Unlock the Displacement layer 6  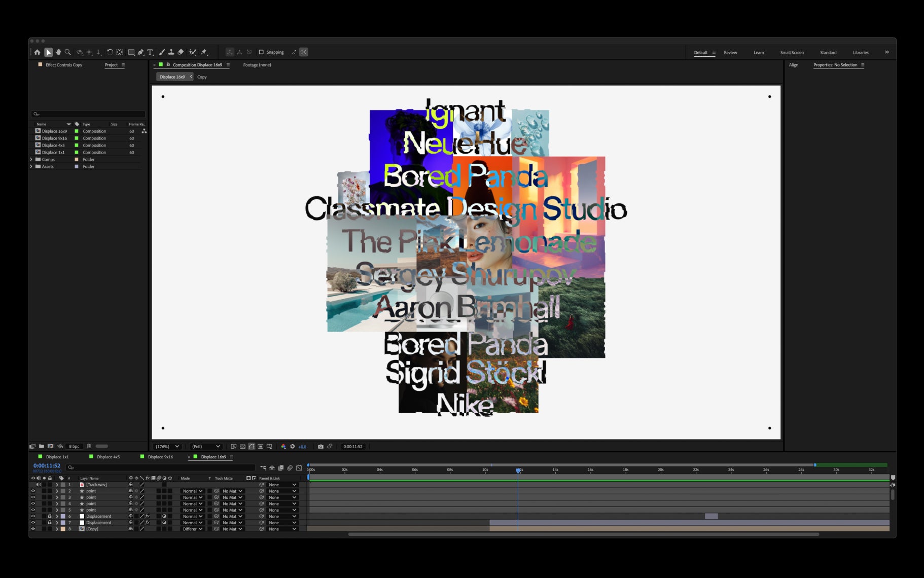[x=50, y=516]
